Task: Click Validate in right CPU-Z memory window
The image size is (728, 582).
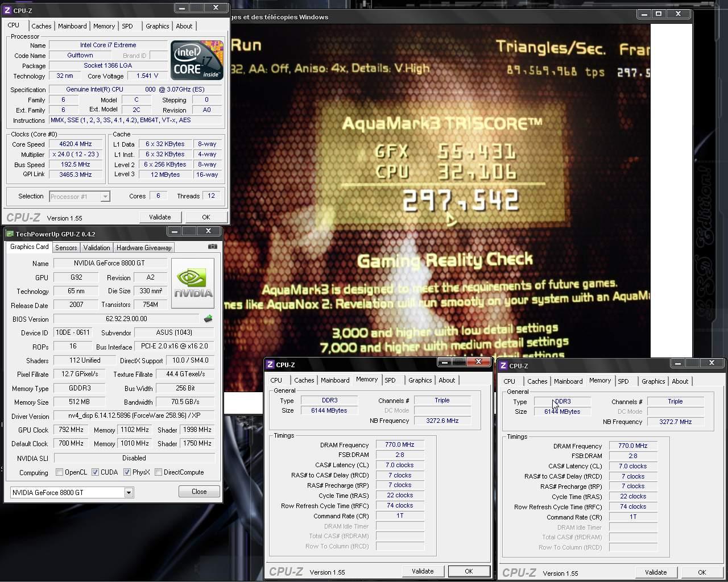Action: coord(656,572)
